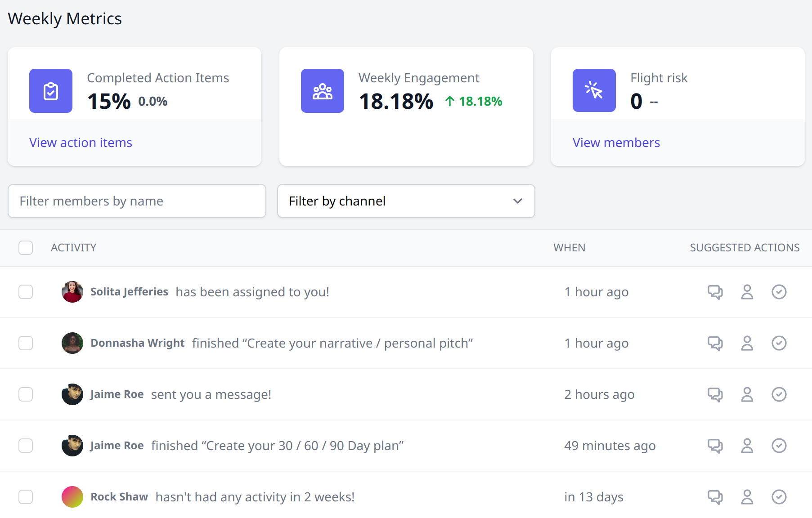Click the Jaime Roe name on message row
Viewport: 812px width, 518px height.
tap(117, 394)
